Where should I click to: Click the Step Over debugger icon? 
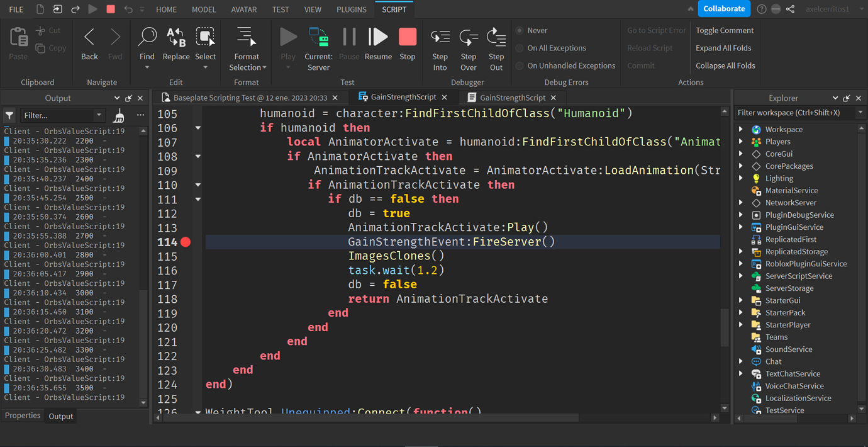468,37
